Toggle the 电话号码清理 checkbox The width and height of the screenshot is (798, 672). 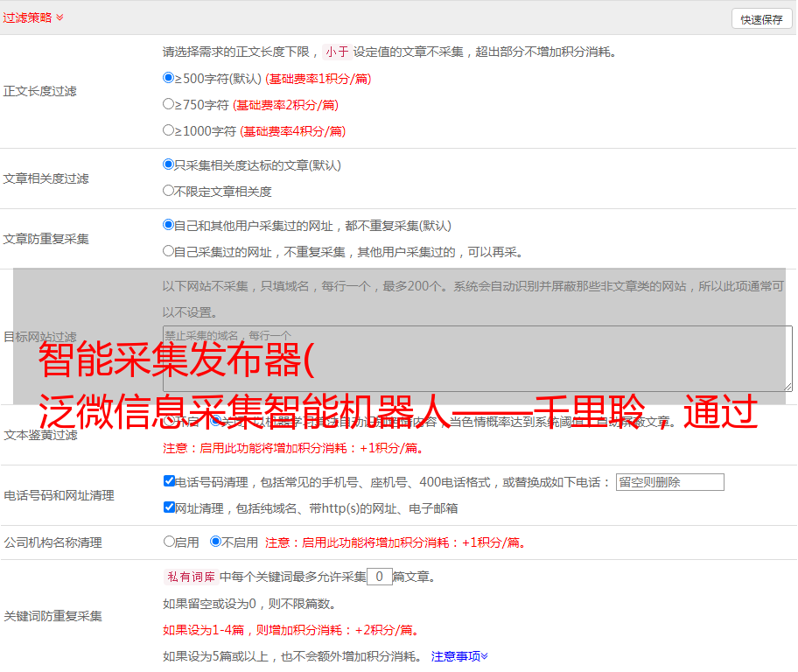(x=169, y=481)
